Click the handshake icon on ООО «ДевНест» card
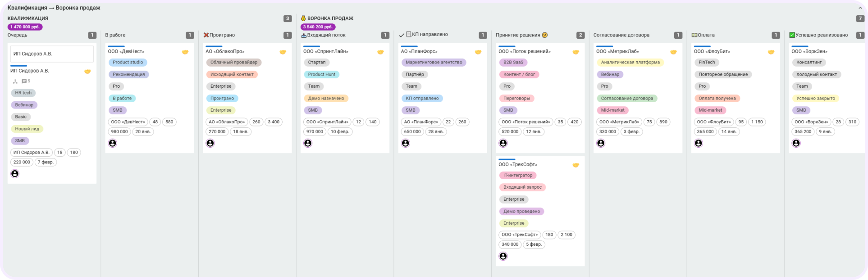Viewport: 868px width, 280px height. (x=185, y=52)
